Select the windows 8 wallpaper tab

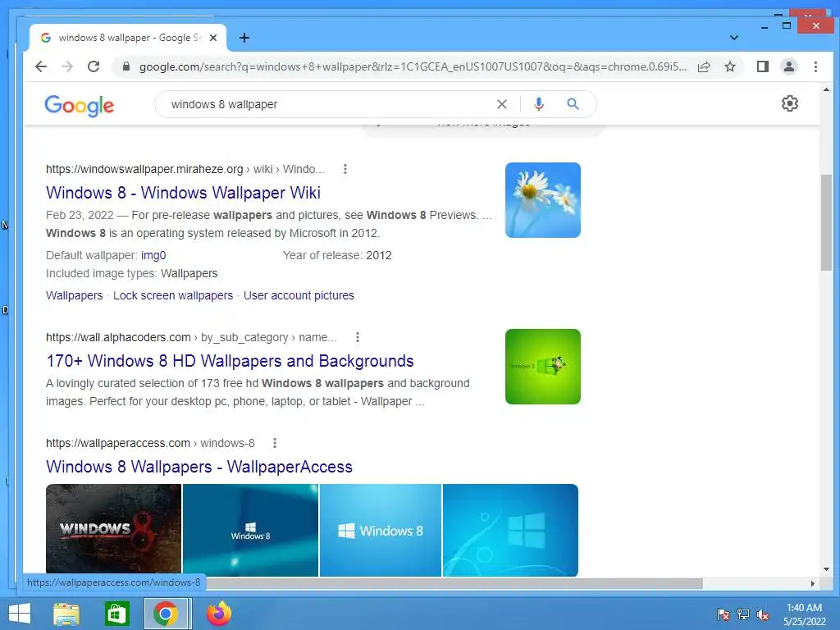point(127,38)
